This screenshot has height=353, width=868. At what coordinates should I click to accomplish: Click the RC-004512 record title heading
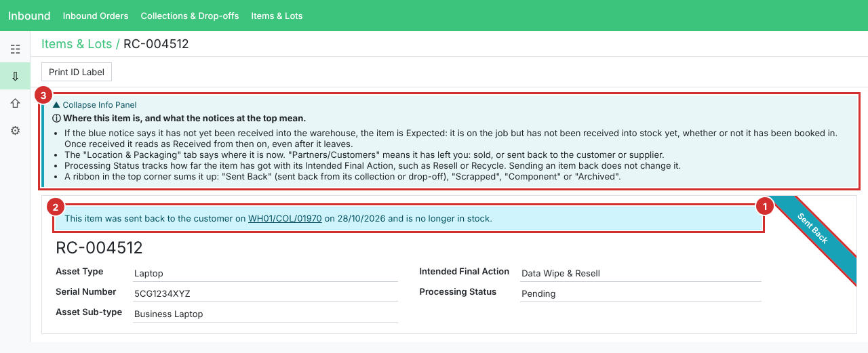99,247
